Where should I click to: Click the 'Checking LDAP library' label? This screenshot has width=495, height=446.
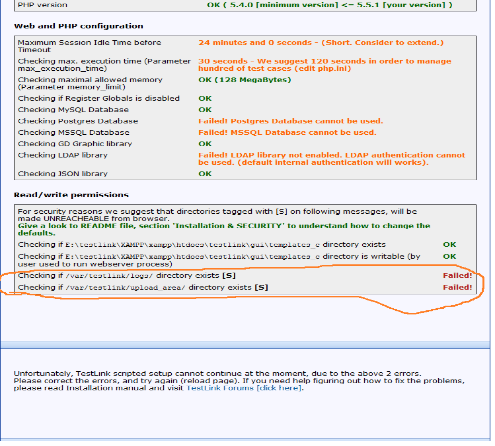point(63,155)
